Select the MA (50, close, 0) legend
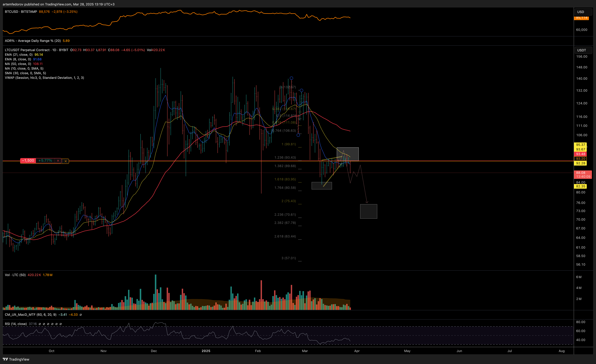This screenshot has width=596, height=364. tap(18, 64)
